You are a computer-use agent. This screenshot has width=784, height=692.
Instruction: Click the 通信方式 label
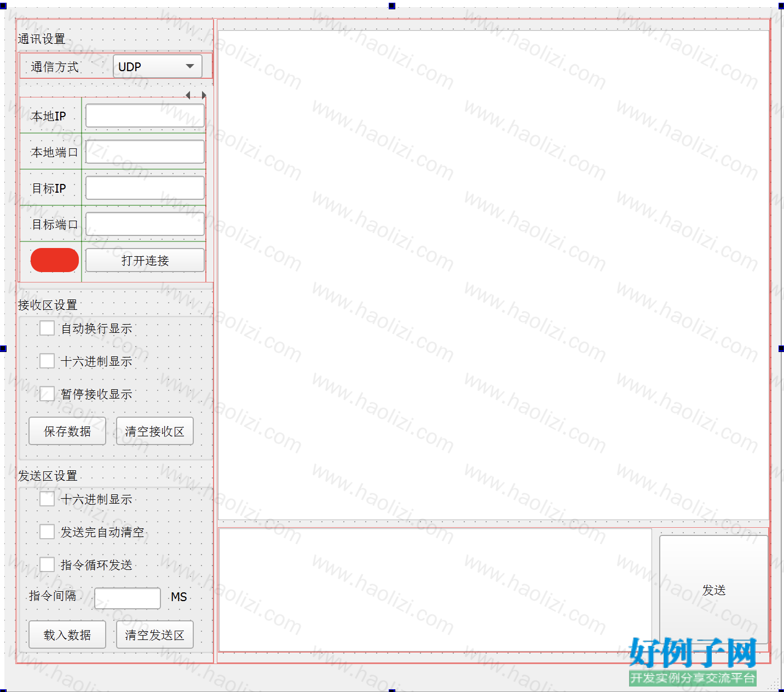(55, 67)
